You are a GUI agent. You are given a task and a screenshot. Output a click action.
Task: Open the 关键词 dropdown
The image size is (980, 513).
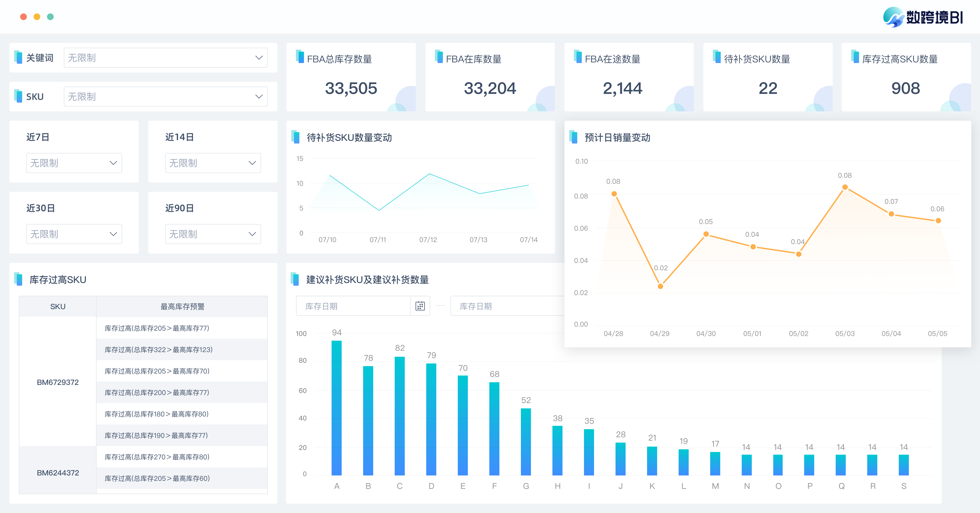pyautogui.click(x=166, y=58)
